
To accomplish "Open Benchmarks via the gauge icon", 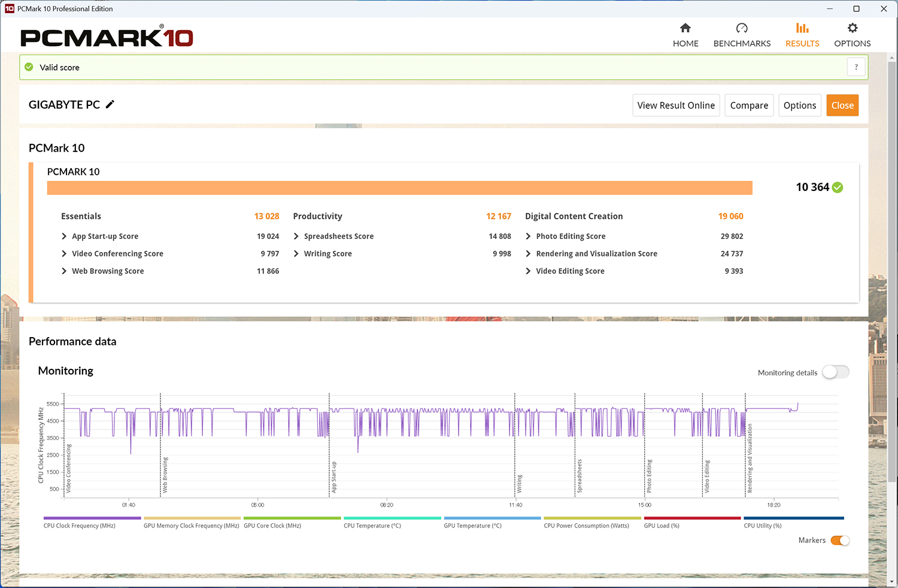I will pyautogui.click(x=742, y=28).
